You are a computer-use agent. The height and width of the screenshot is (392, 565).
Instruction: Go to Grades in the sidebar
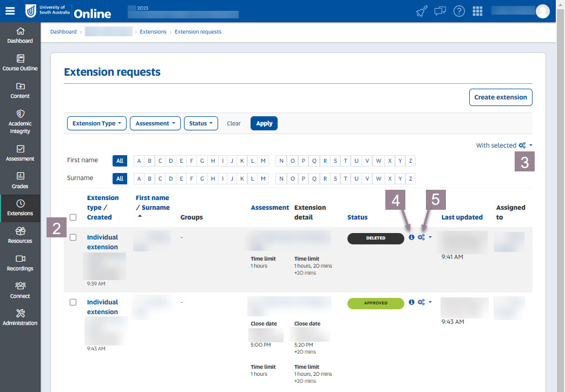pos(20,181)
